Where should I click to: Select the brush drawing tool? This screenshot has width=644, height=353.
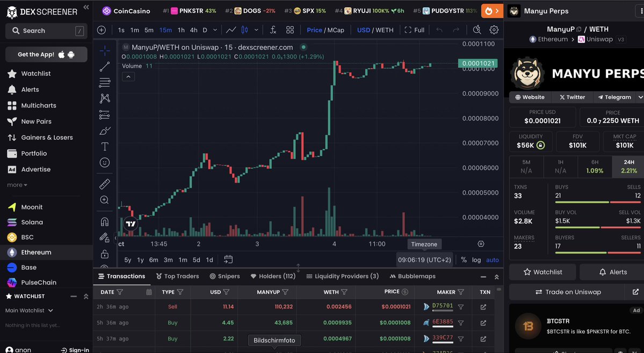click(105, 131)
